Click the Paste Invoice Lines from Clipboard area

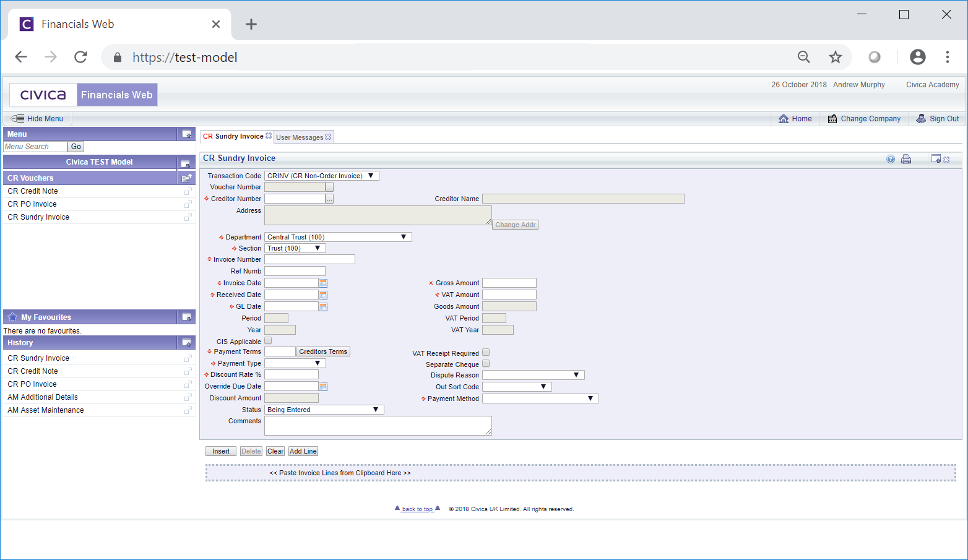(581, 473)
